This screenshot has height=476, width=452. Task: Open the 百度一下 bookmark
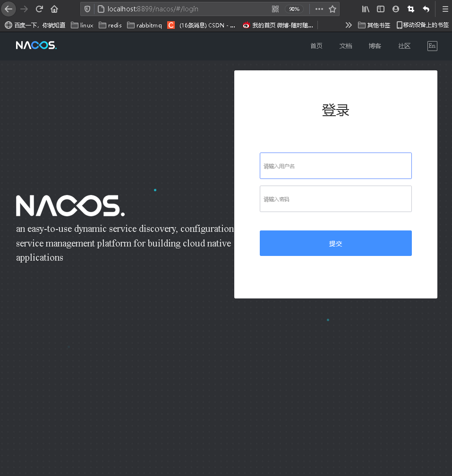point(35,25)
